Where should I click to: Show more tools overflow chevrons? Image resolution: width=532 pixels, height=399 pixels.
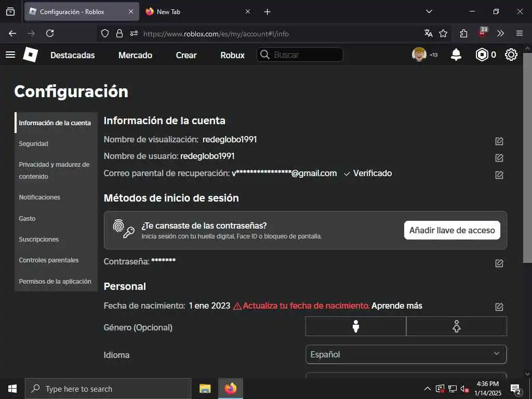coord(500,33)
